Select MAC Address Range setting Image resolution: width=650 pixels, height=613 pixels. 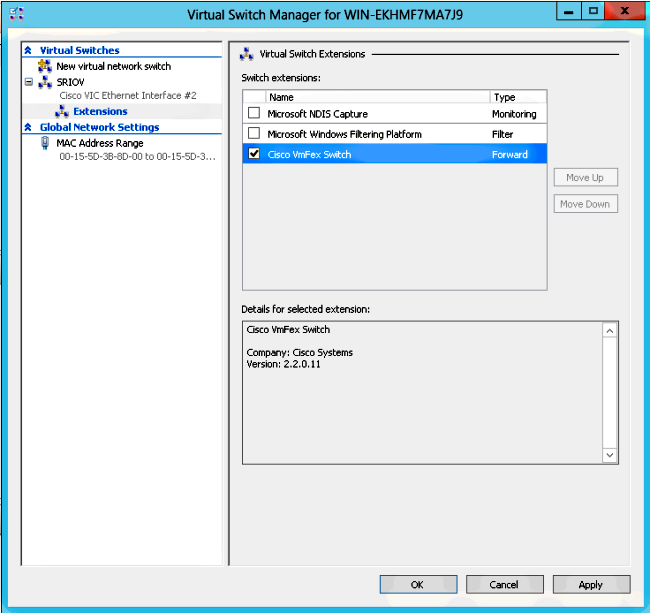100,143
